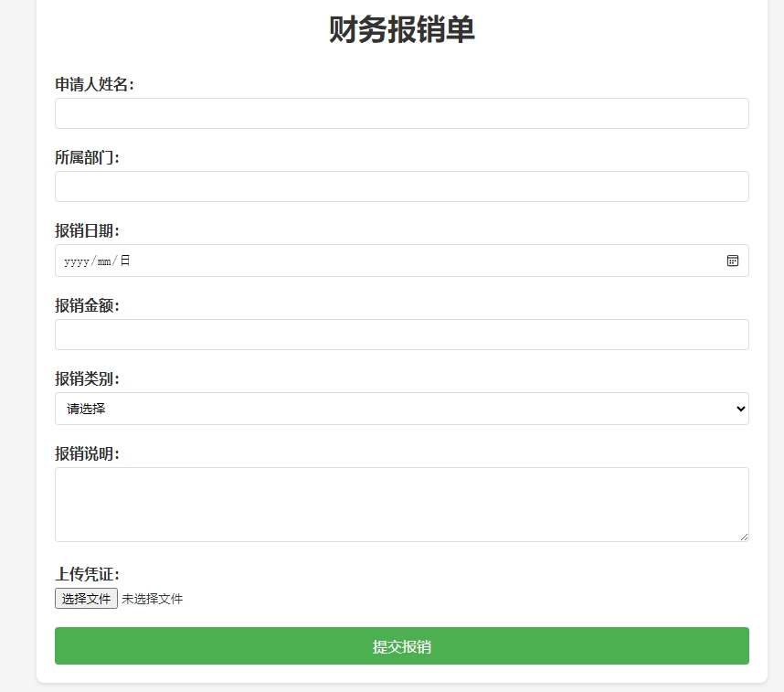This screenshot has height=692, width=784.
Task: Click inside the 报销说明 textarea
Action: click(x=401, y=505)
